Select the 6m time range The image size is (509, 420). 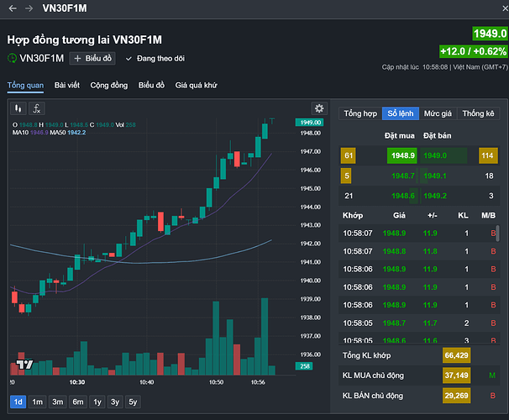pyautogui.click(x=78, y=402)
